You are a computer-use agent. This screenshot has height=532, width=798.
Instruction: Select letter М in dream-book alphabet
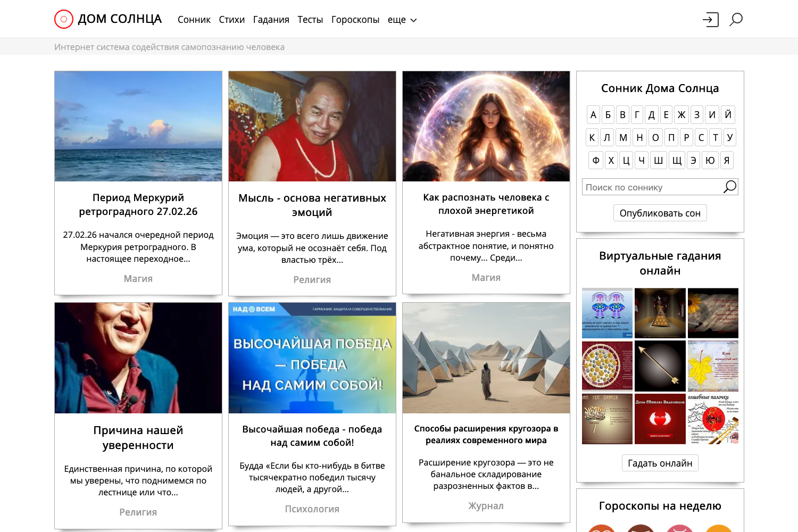pyautogui.click(x=624, y=137)
